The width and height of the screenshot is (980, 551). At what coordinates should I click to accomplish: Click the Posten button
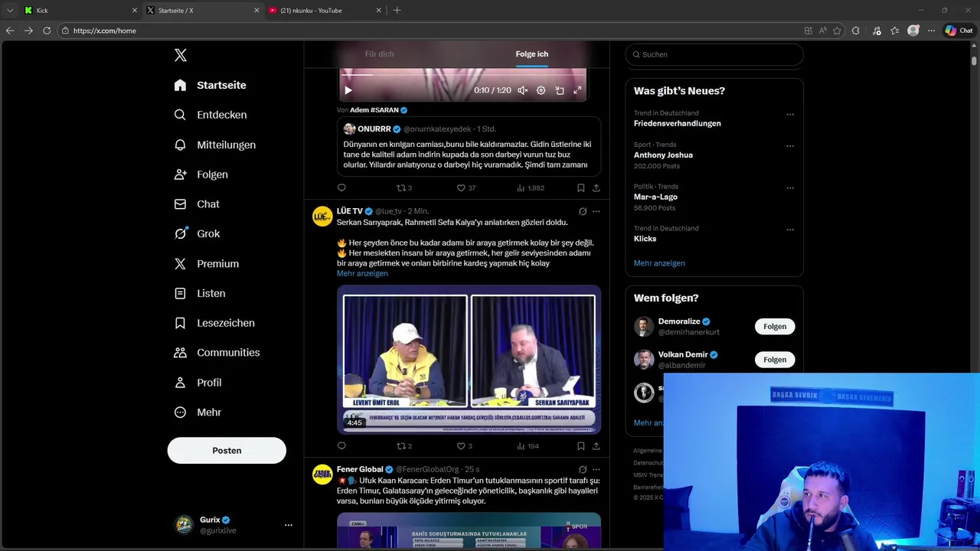coord(227,451)
